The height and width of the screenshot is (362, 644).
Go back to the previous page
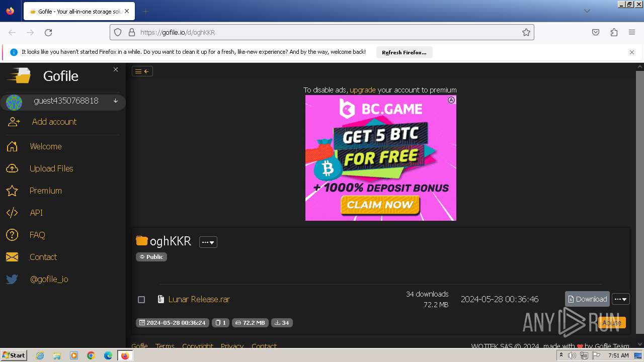coord(12,32)
